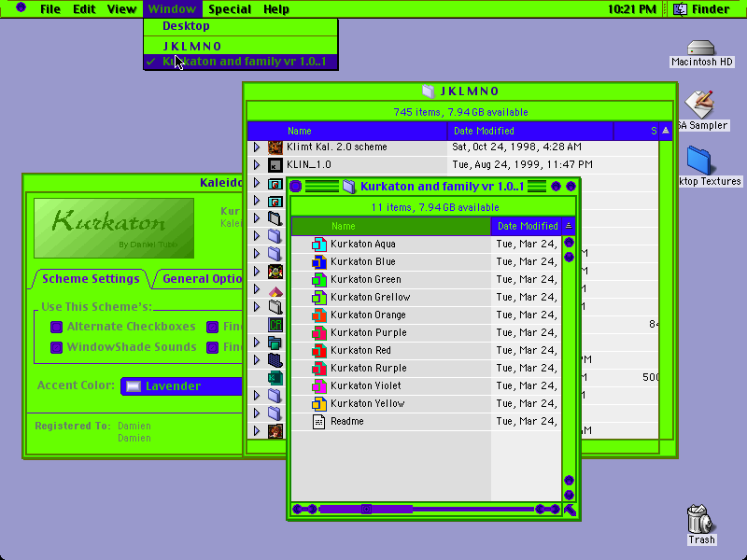Open the Apple menu icon
Screen dimensions: 747x560
(x=21, y=7)
